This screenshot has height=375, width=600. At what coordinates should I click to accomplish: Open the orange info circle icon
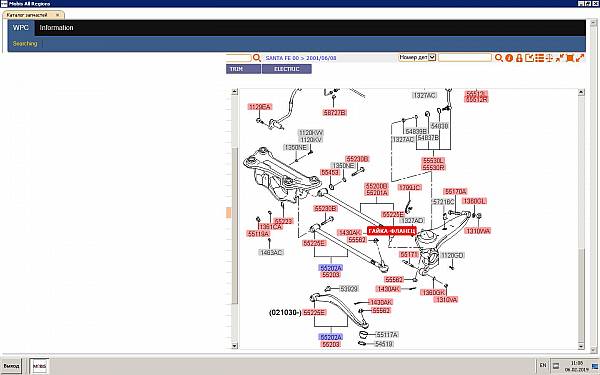click(509, 58)
